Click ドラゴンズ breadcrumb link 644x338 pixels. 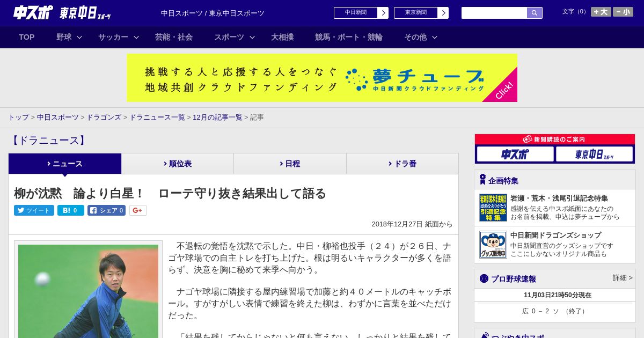pyautogui.click(x=104, y=117)
